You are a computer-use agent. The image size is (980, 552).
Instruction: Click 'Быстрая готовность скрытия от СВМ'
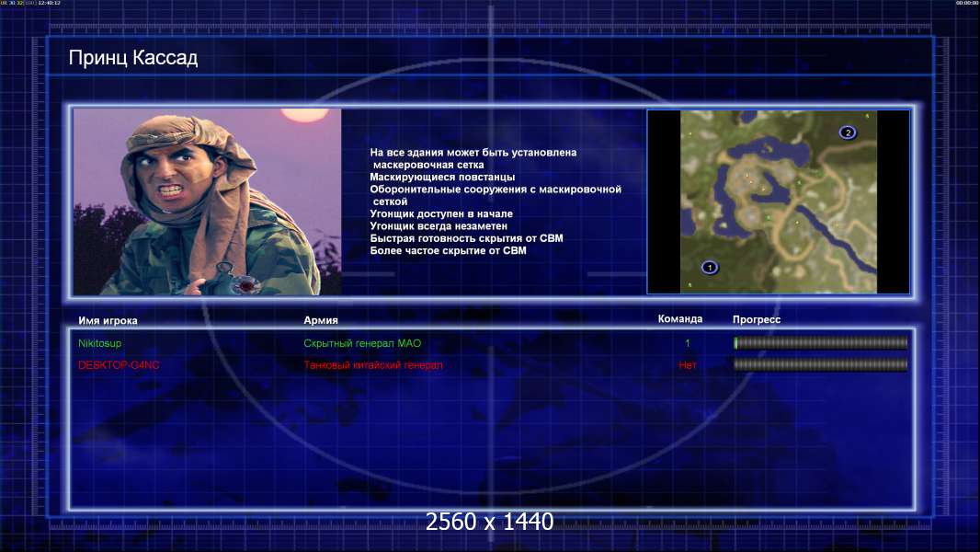click(x=466, y=238)
